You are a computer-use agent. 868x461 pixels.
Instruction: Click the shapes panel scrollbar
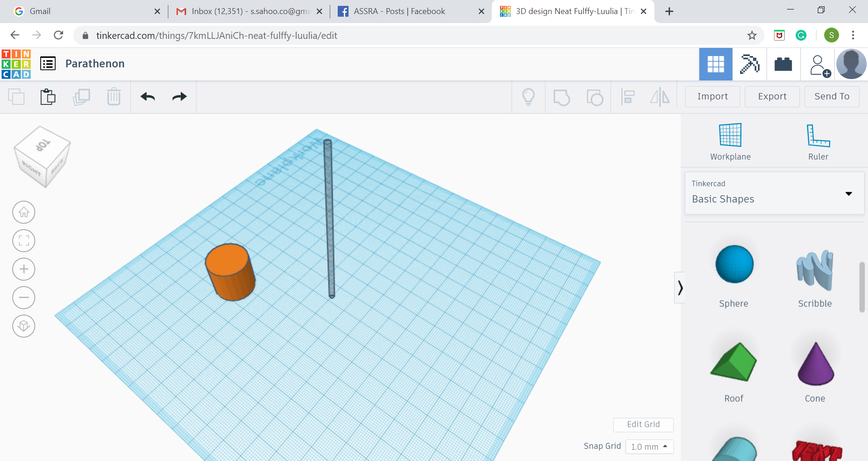862,287
